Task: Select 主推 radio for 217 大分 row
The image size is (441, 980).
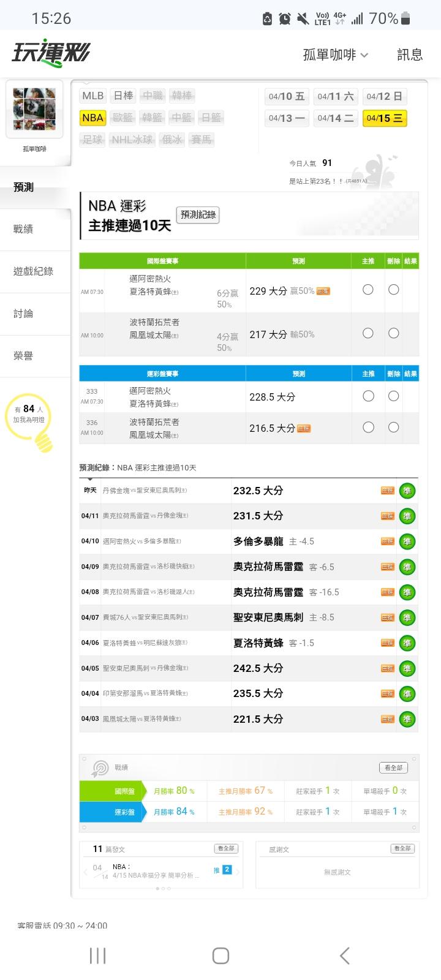Action: click(x=368, y=333)
